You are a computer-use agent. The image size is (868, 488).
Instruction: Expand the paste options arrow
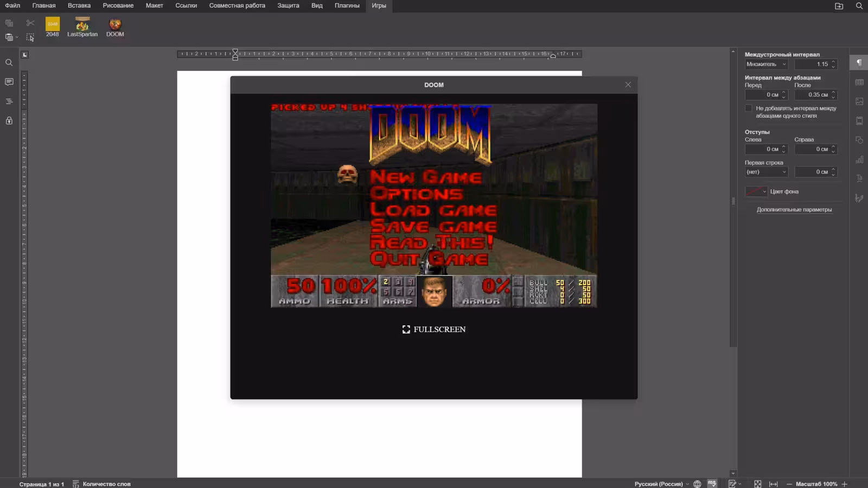click(17, 37)
